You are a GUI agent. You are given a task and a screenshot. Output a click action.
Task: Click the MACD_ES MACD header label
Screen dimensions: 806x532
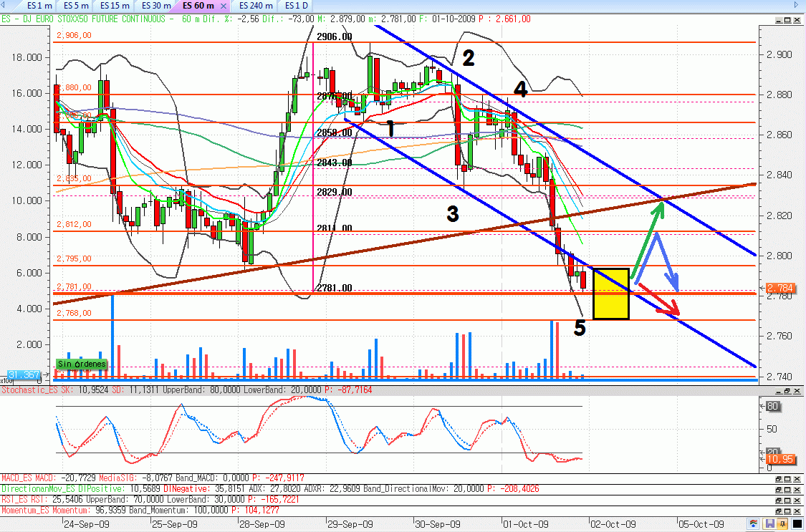pos(30,478)
